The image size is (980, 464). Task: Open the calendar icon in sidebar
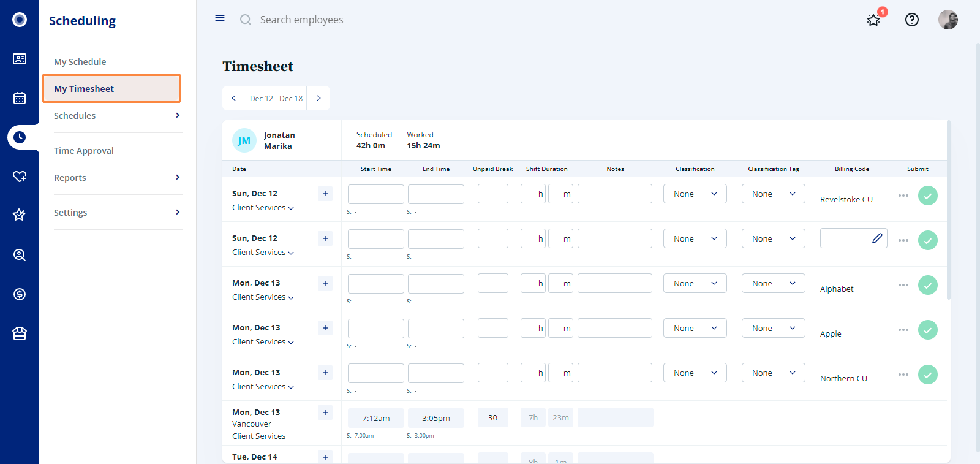[x=19, y=98]
